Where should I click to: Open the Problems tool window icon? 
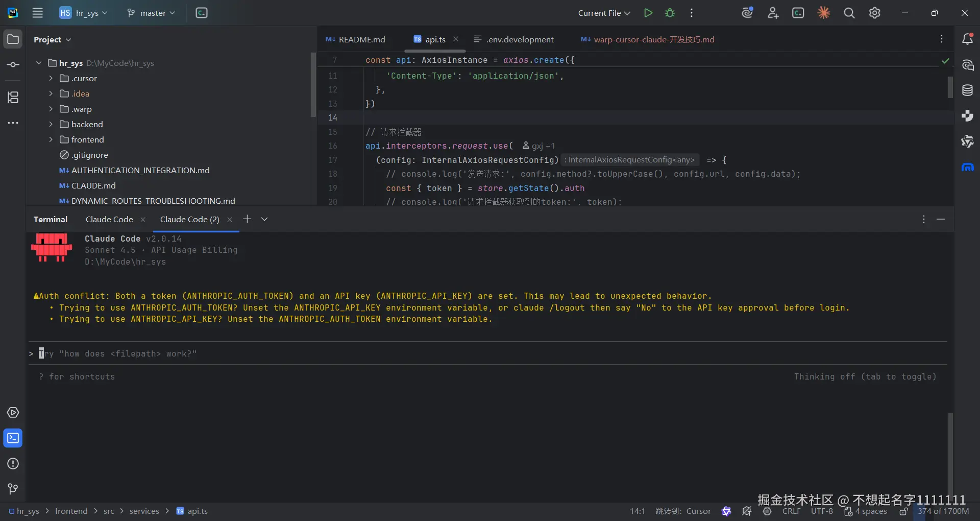pyautogui.click(x=13, y=463)
